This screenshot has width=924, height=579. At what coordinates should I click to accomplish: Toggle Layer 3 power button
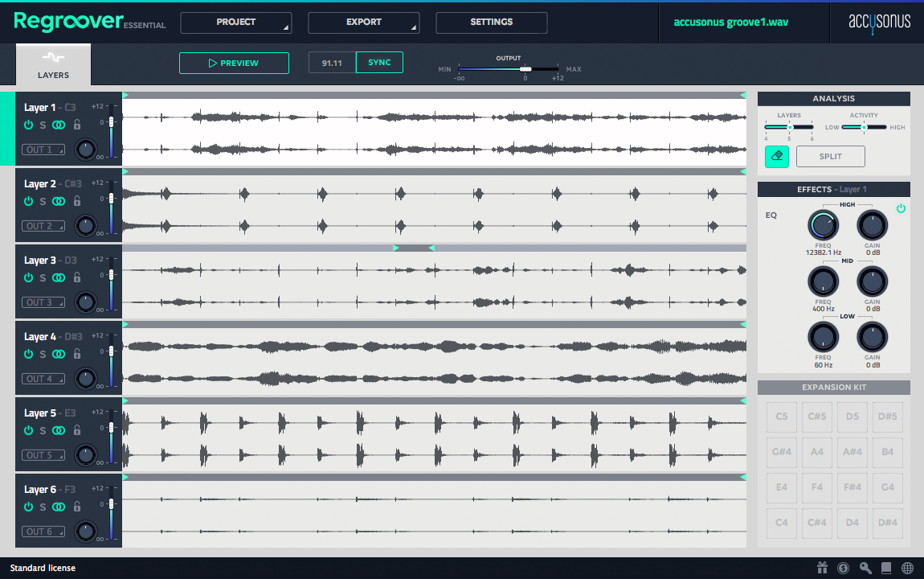pyautogui.click(x=28, y=277)
